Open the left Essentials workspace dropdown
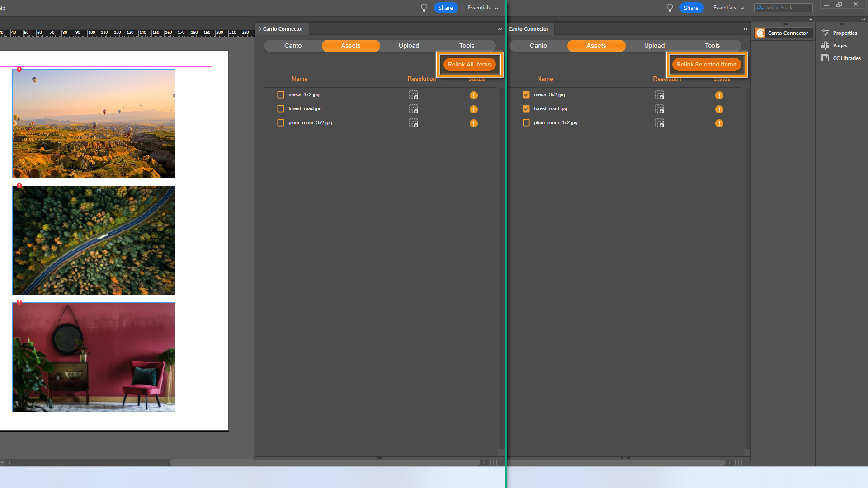868x488 pixels. click(483, 8)
